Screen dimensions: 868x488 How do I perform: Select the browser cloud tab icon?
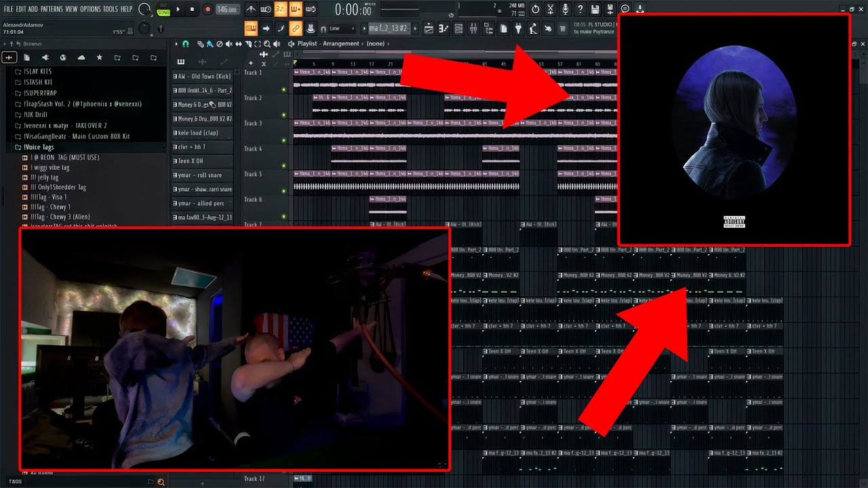81,58
